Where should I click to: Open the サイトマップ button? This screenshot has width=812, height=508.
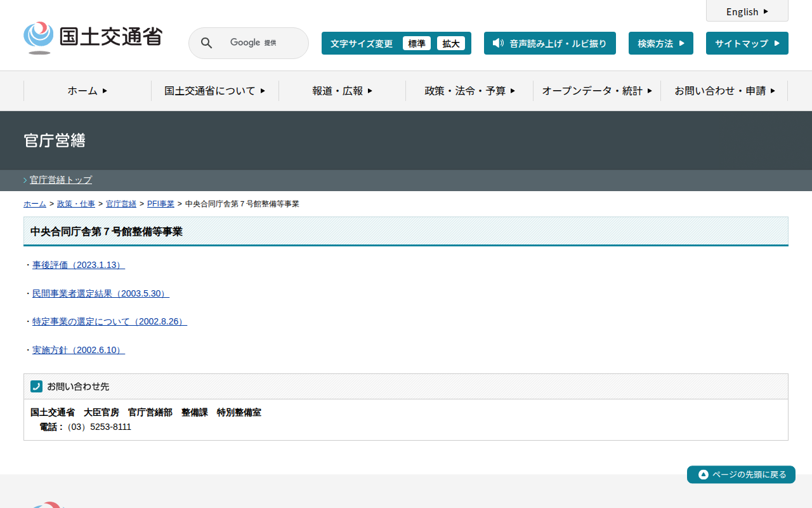pos(747,43)
